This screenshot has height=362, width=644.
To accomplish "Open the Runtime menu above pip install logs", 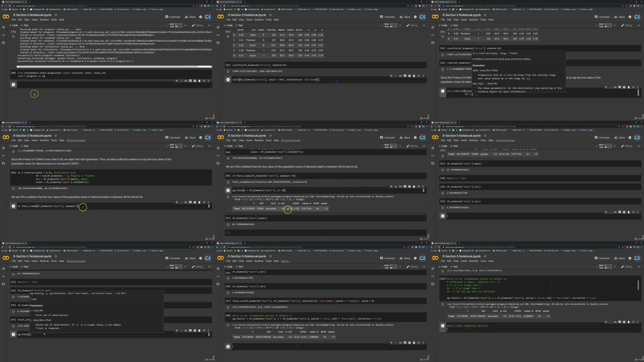I will [x=44, y=20].
